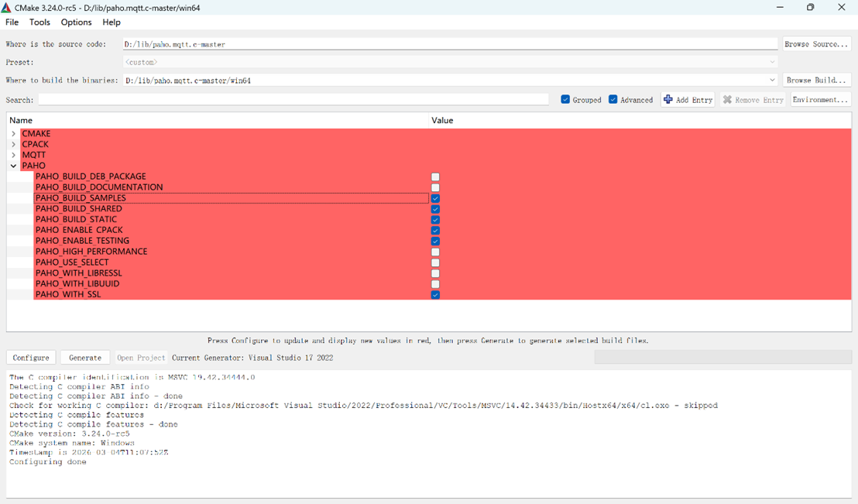Click the plus icon of Add Entry
This screenshot has height=504, width=858.
tap(668, 100)
